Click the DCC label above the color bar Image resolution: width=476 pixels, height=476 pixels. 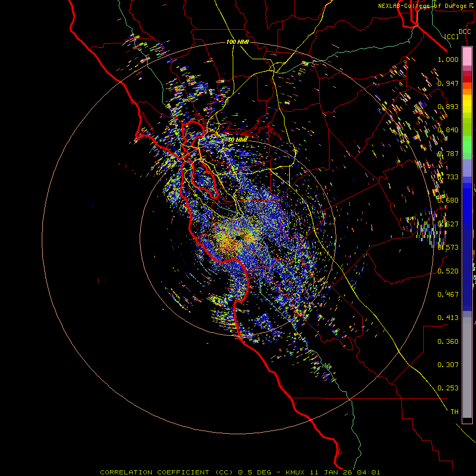[464, 32]
